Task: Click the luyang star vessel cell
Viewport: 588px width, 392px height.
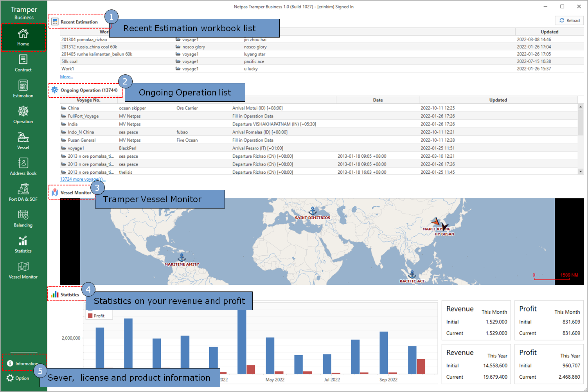Action: [x=255, y=54]
